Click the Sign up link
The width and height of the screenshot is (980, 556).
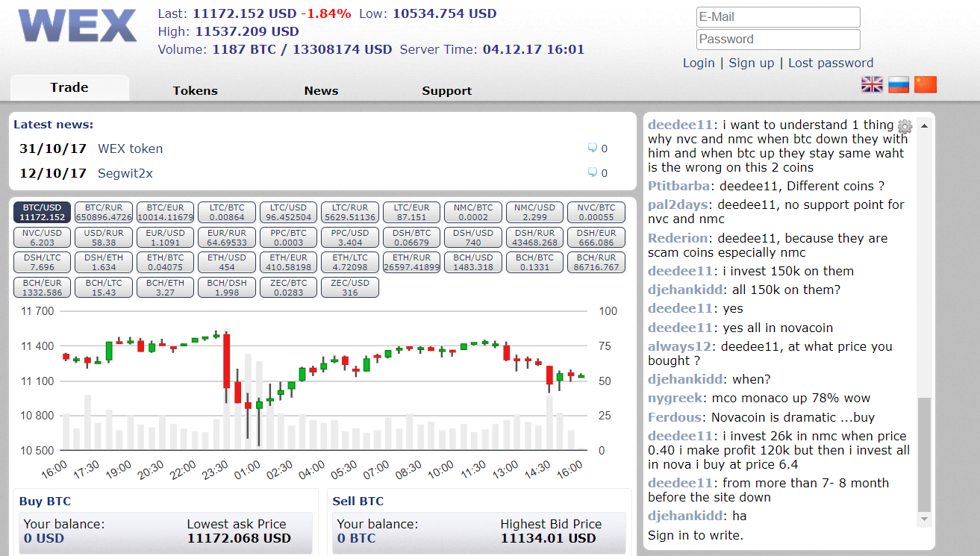click(752, 63)
